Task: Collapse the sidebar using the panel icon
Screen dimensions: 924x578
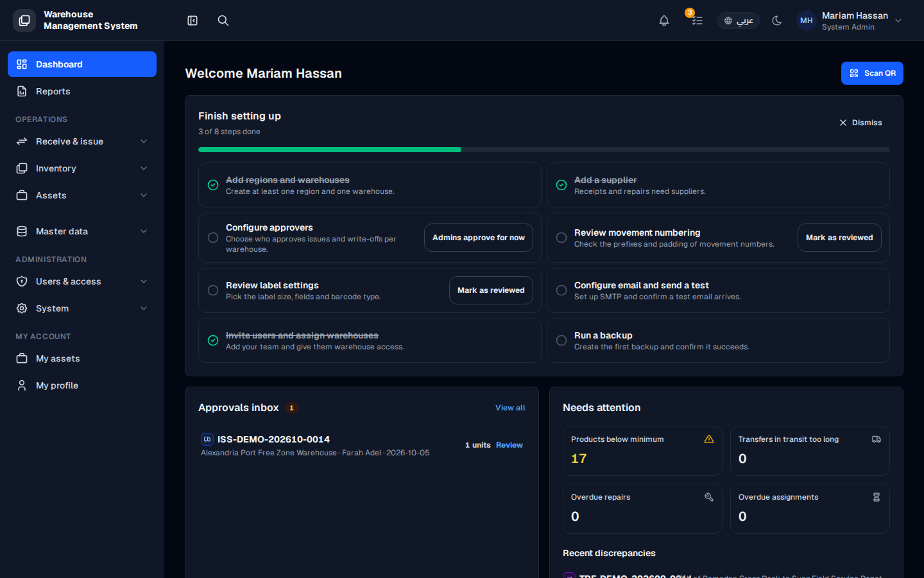Action: click(x=193, y=21)
